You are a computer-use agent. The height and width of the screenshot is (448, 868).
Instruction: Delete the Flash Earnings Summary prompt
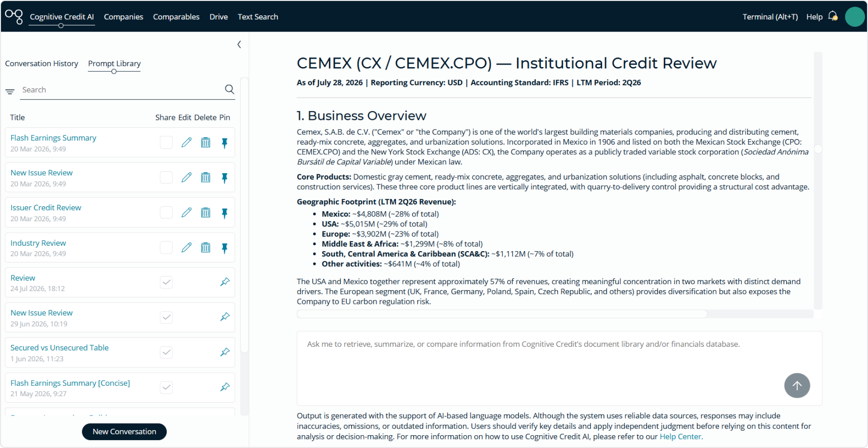[206, 143]
